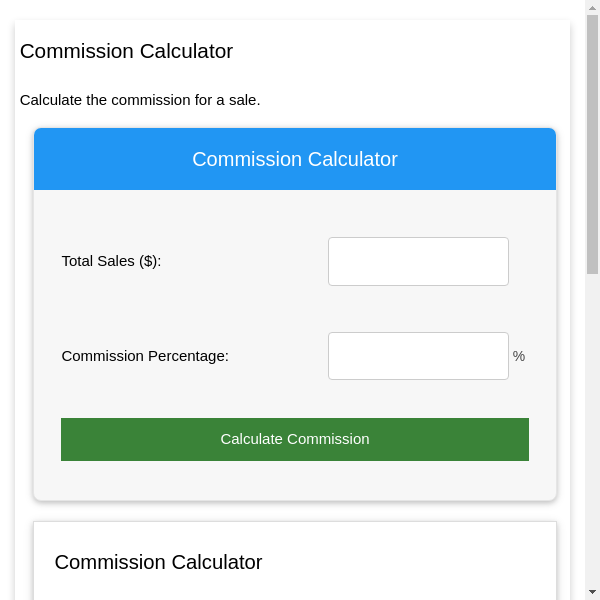The image size is (600, 600).
Task: Click 'Calculate the commission for a sale' text
Action: point(140,100)
